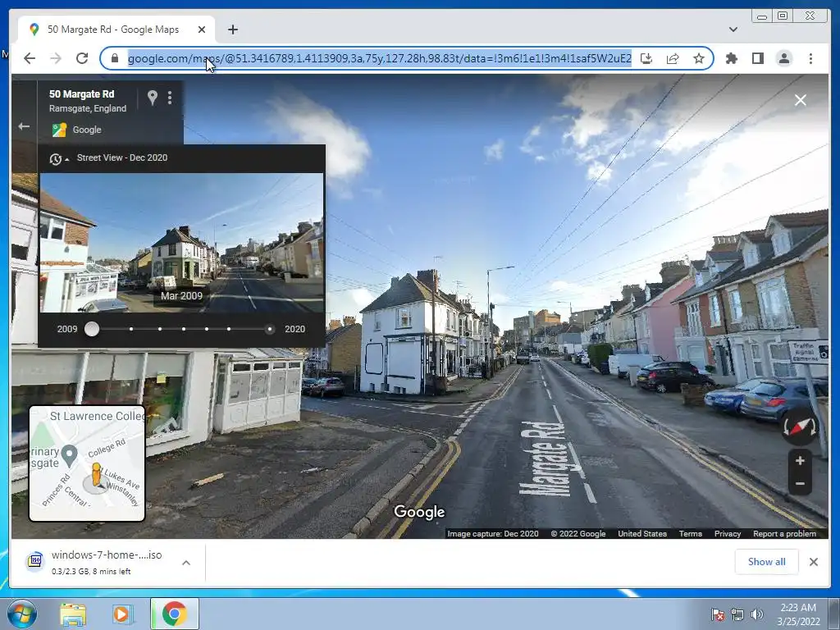Click the Pegman on the minimap
The width and height of the screenshot is (840, 630).
(96, 475)
